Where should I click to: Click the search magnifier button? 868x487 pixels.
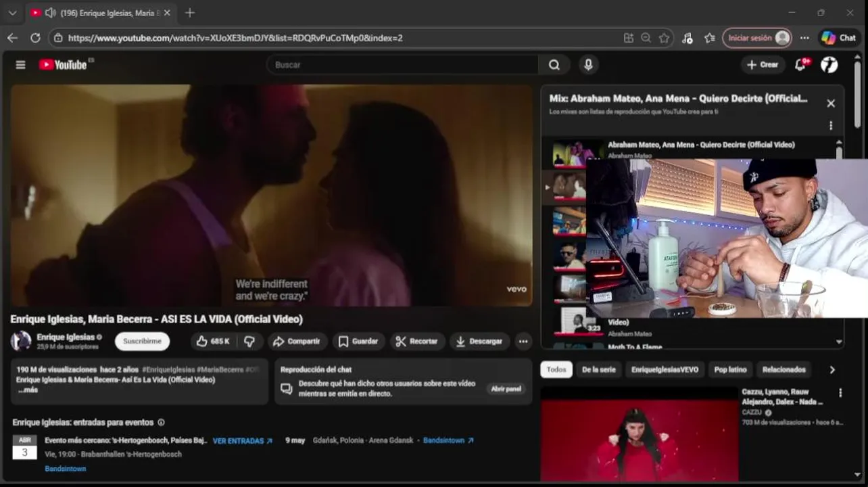pos(554,65)
